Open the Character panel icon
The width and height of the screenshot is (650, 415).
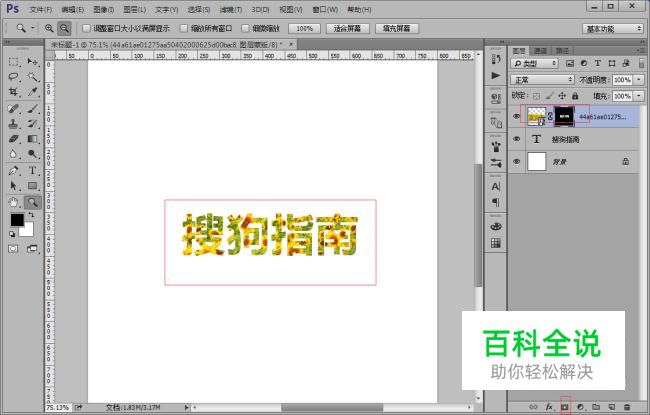496,187
